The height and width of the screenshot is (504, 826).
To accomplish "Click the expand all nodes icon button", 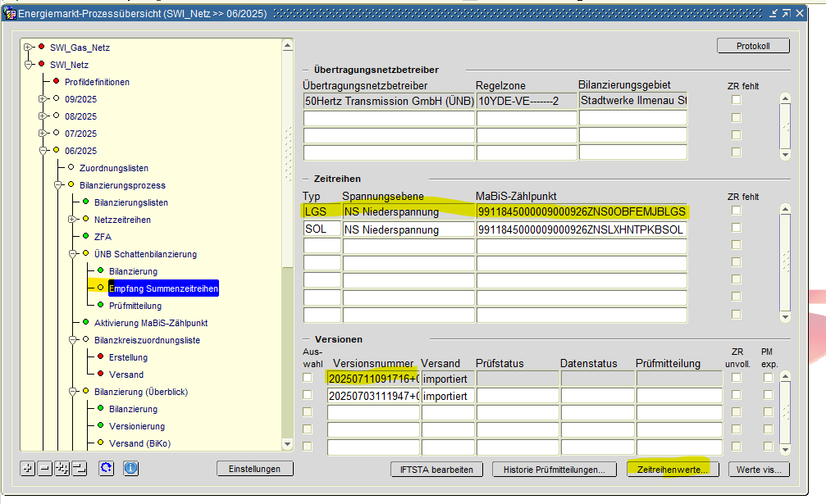I will coord(62,469).
